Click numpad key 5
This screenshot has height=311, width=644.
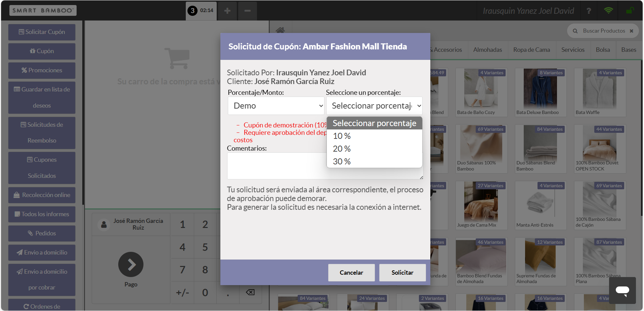205,247
